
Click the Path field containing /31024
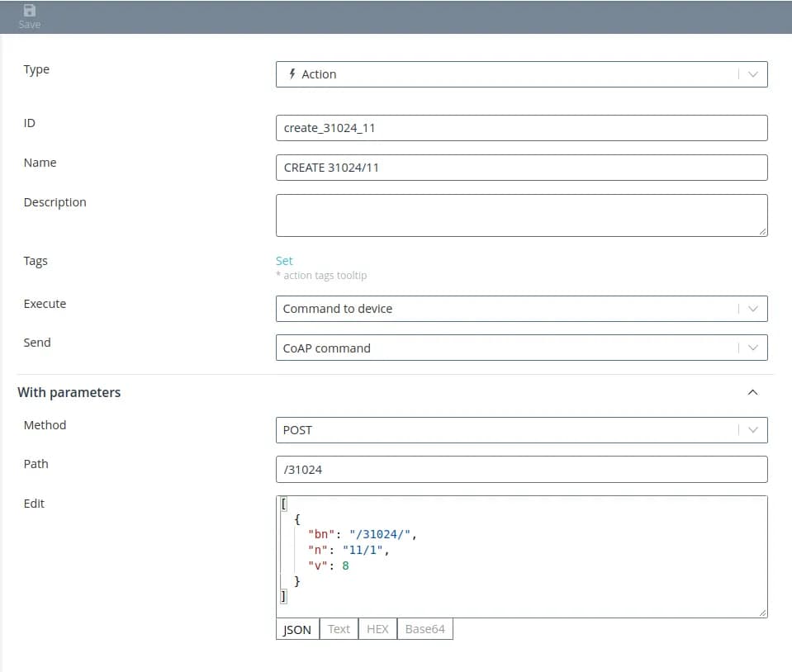tap(520, 470)
